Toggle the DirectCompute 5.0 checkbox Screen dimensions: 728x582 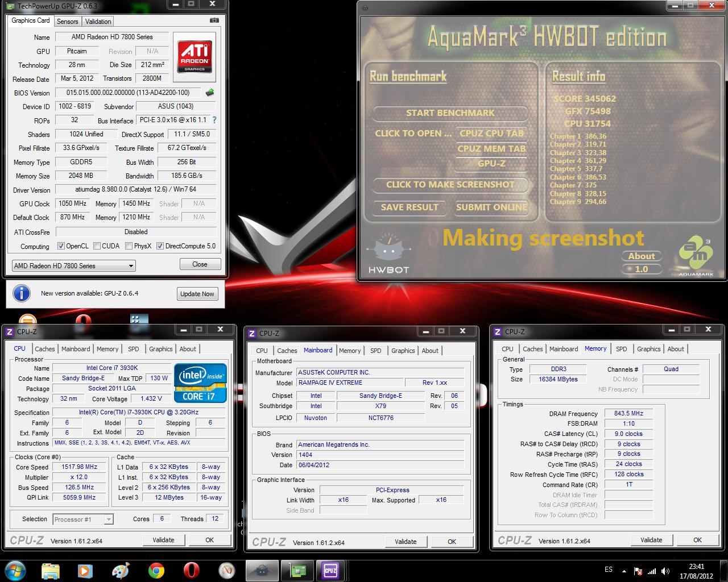[160, 246]
